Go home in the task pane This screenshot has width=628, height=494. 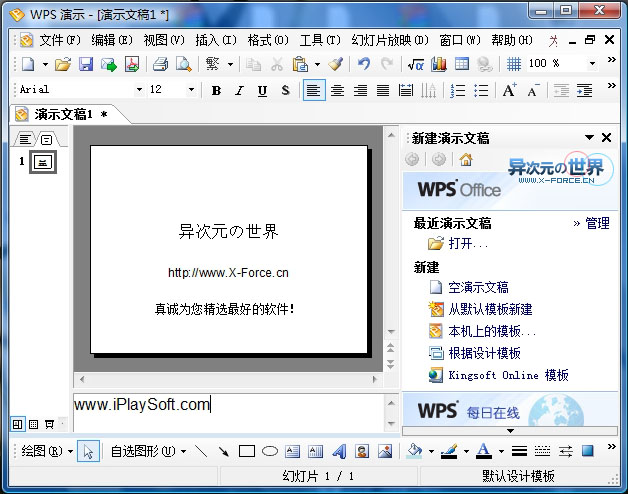(466, 159)
